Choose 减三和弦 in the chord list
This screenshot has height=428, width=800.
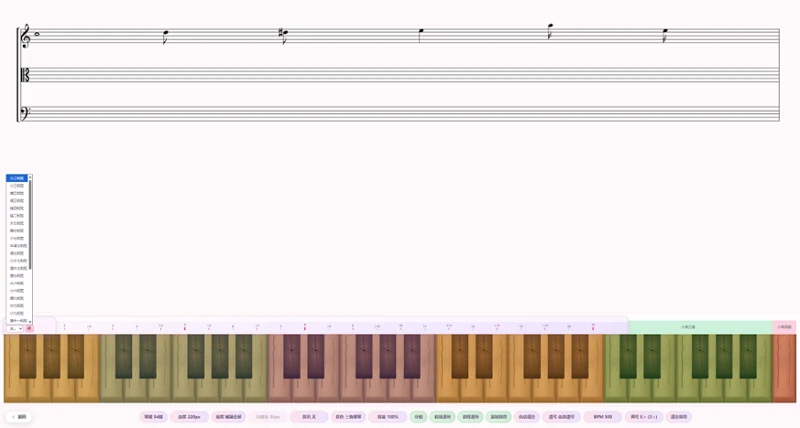17,200
